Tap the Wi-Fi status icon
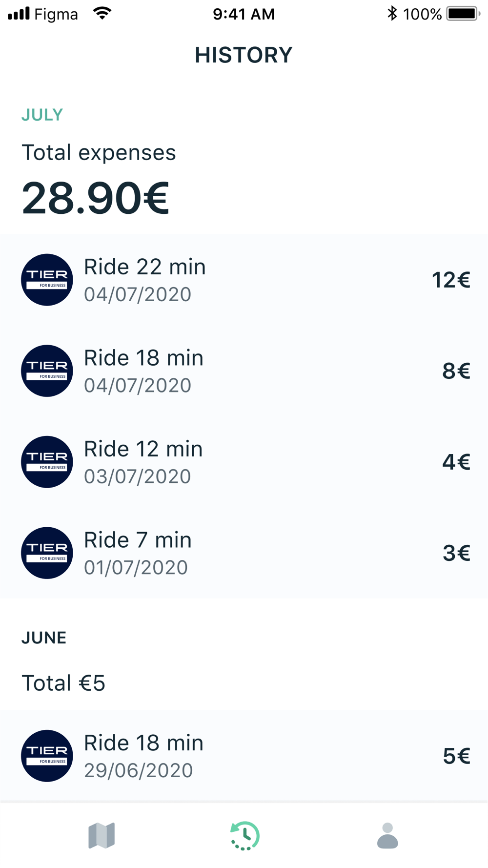 point(102,14)
